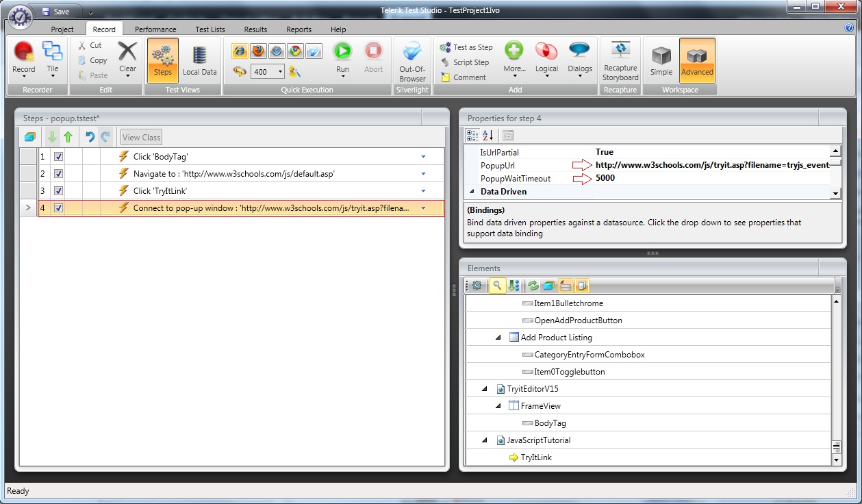Click the Recapture Storyboard icon
Screen dimensions: 862x504
point(620,62)
